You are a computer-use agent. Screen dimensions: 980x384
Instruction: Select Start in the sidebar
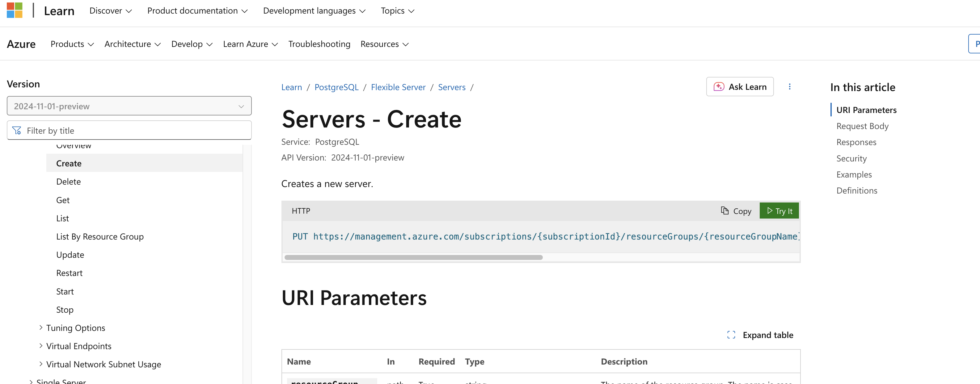(x=65, y=291)
